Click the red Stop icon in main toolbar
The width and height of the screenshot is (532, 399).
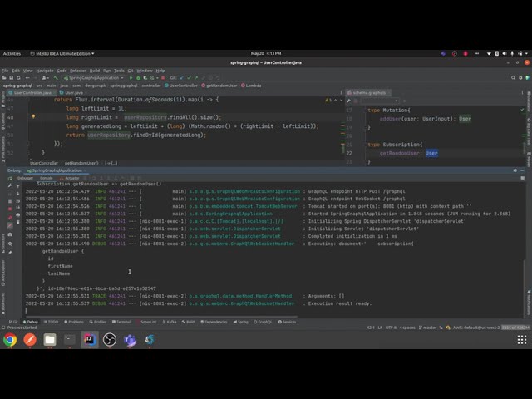163,78
